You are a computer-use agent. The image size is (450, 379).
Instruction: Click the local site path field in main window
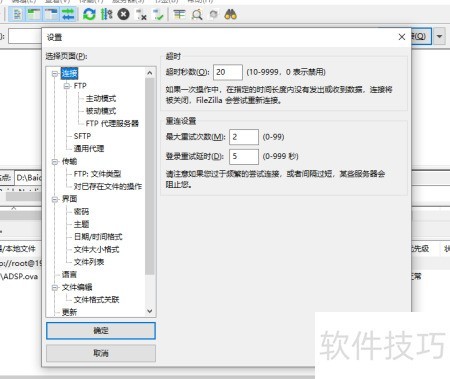click(28, 178)
